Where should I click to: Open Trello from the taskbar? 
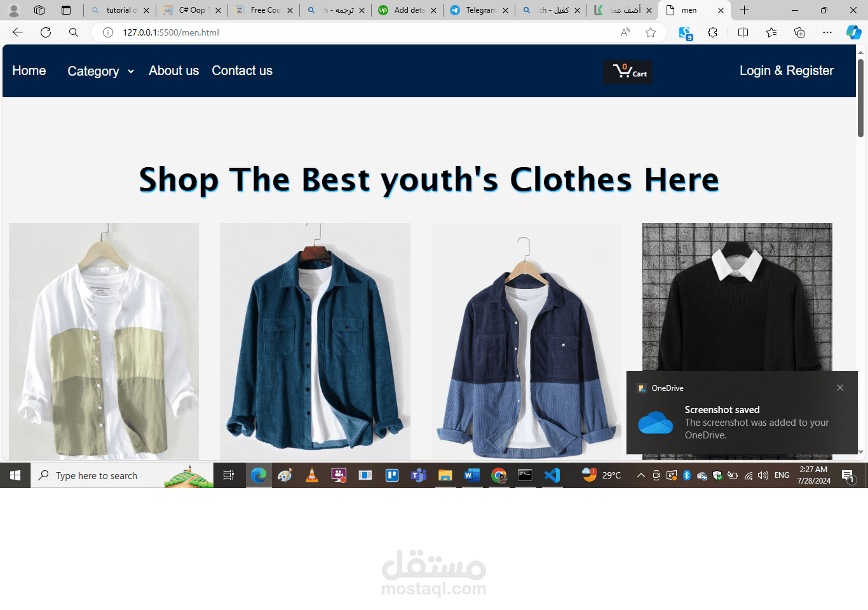point(392,475)
